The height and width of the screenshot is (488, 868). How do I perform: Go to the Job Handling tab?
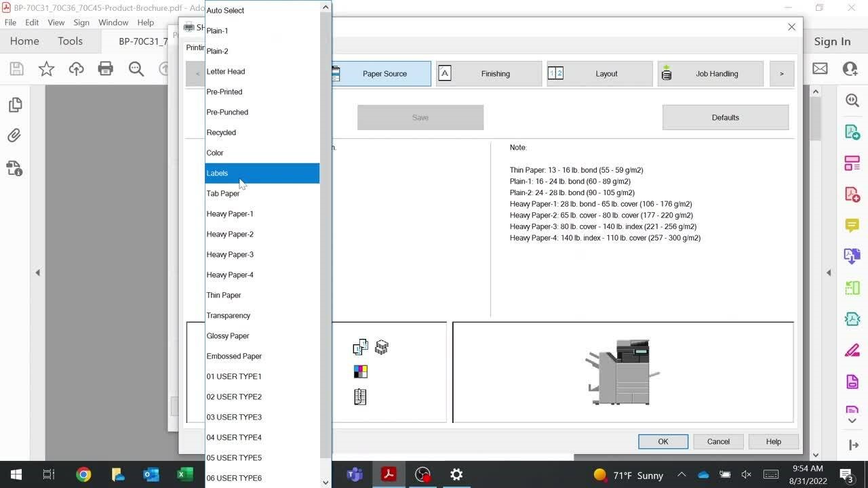coord(710,74)
